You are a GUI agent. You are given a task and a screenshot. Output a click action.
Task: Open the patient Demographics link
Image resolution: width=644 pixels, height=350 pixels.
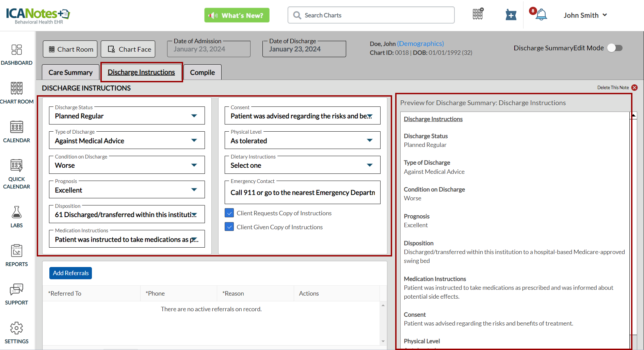(x=420, y=44)
